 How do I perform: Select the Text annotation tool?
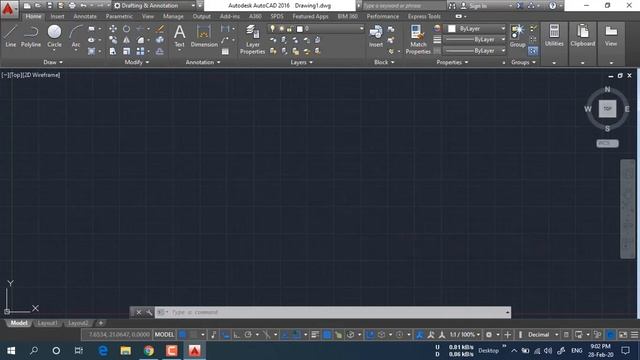coord(179,36)
